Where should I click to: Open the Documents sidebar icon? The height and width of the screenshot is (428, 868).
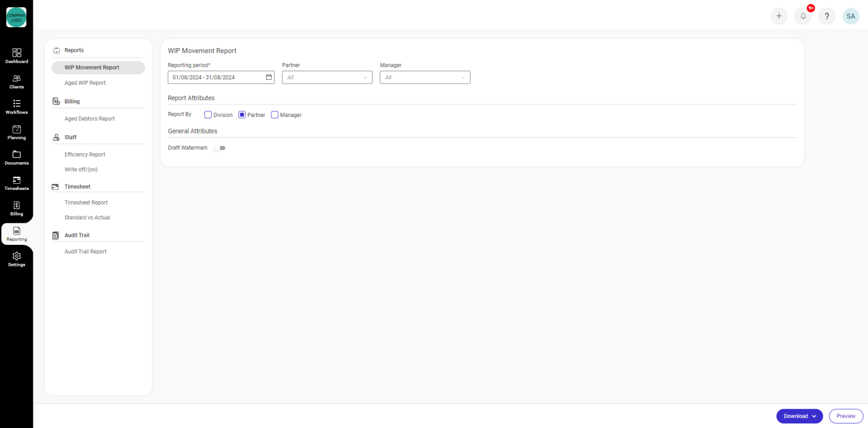click(16, 157)
